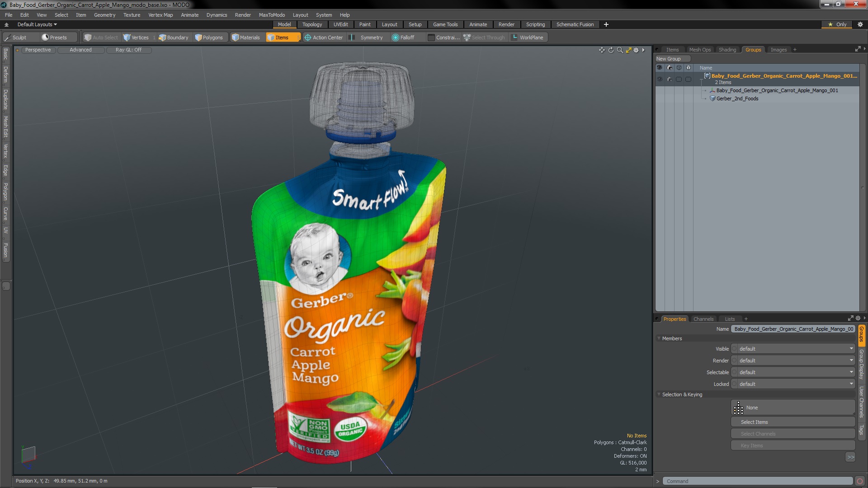Collapse the Members section

coord(659,338)
